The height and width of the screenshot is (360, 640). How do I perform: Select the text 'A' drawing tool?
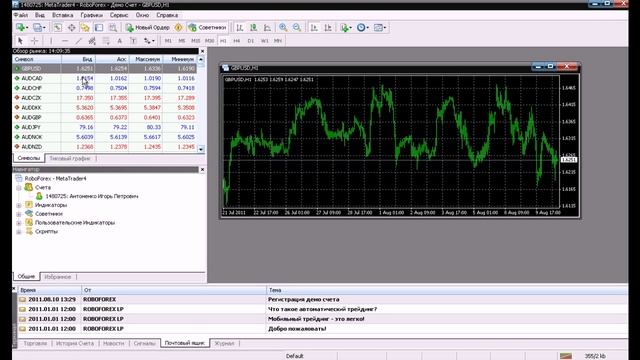[120, 41]
